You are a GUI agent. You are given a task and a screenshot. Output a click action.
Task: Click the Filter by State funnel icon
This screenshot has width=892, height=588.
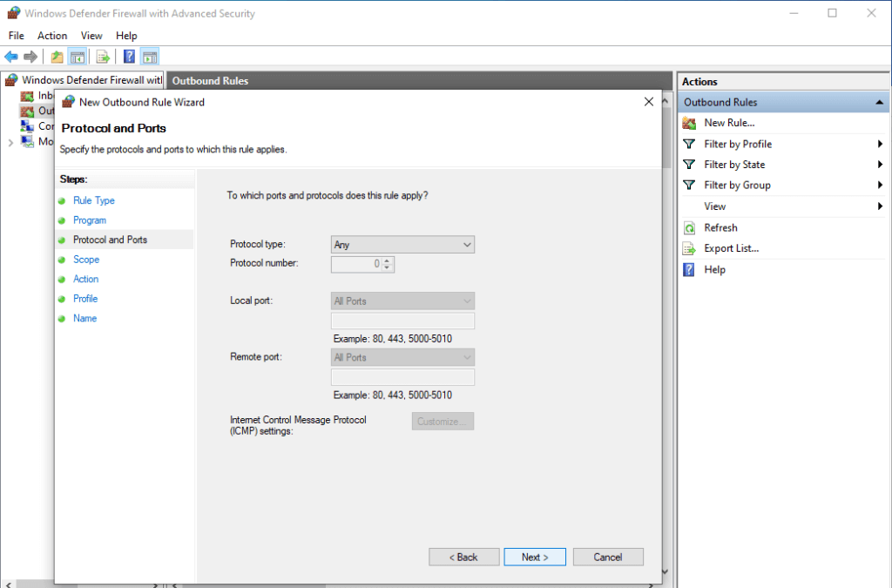(689, 165)
